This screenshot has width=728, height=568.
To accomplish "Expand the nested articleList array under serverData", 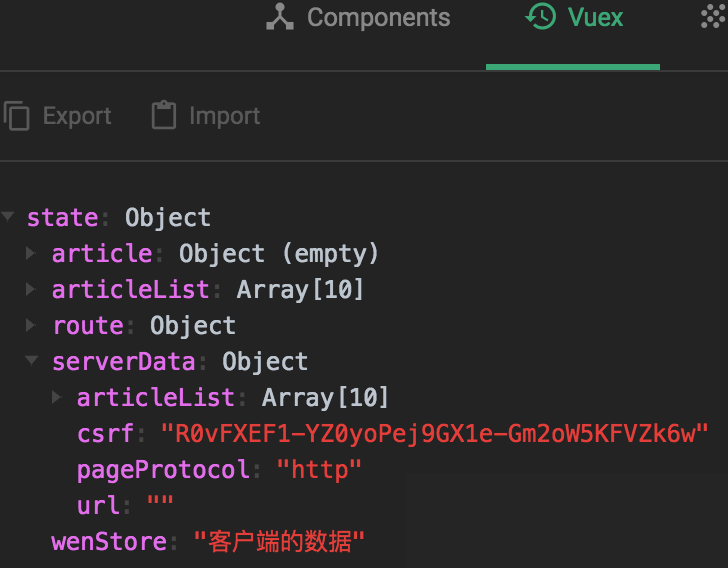I will click(x=57, y=398).
